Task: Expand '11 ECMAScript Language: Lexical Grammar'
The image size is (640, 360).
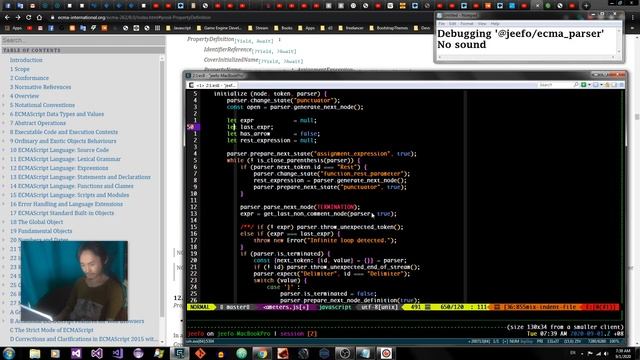Action: tap(4, 159)
